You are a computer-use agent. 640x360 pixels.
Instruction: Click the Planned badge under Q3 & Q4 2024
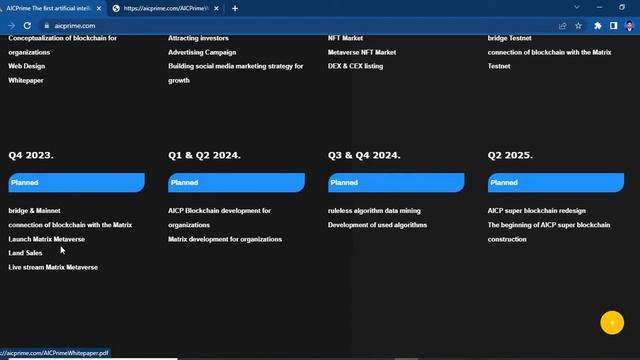click(x=396, y=182)
